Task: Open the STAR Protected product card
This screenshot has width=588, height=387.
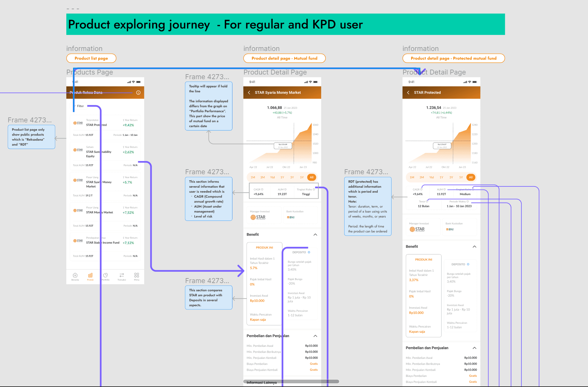Action: point(105,127)
